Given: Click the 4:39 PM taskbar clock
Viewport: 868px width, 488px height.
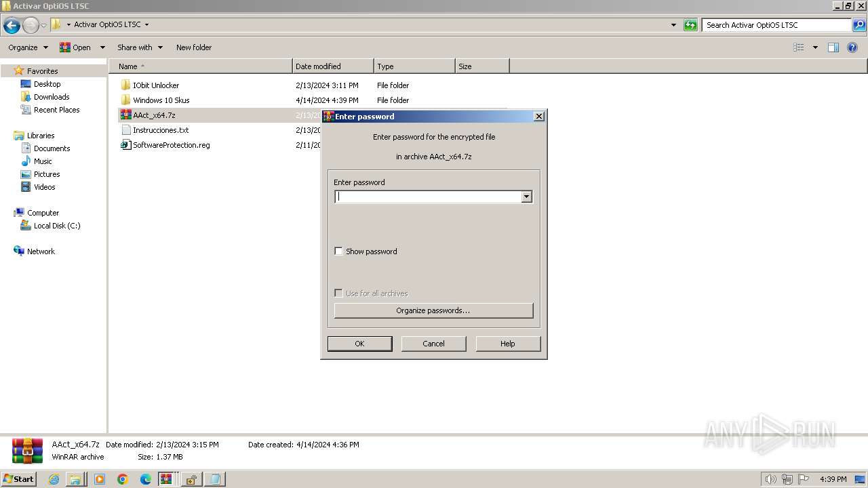Looking at the screenshot, I should pos(833,479).
